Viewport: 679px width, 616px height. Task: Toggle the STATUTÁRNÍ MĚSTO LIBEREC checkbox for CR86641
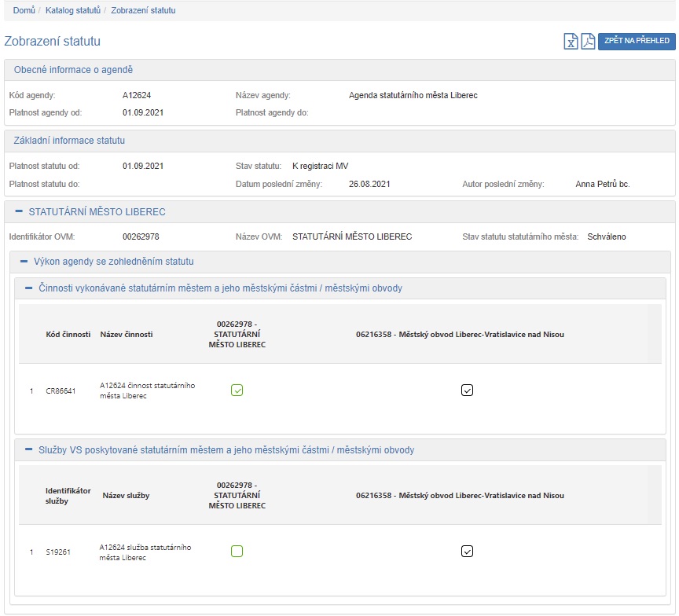coord(237,390)
